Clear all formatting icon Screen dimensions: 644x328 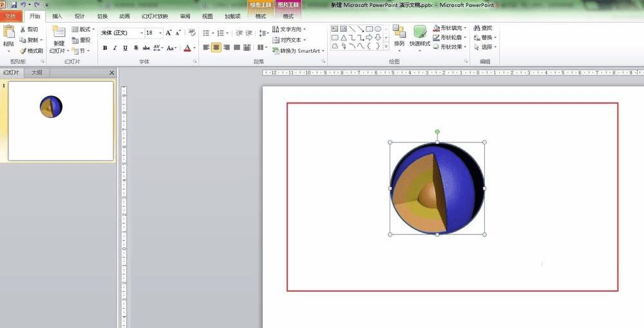point(192,32)
